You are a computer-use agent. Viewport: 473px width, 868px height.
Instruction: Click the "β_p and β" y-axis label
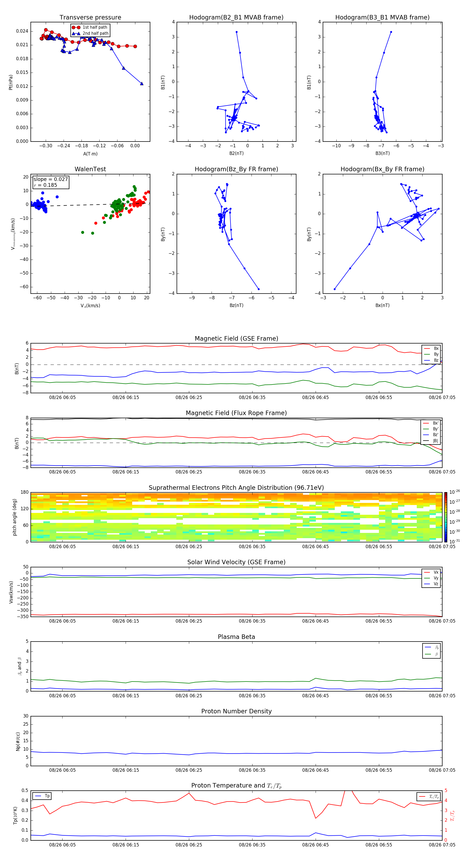(x=19, y=666)
